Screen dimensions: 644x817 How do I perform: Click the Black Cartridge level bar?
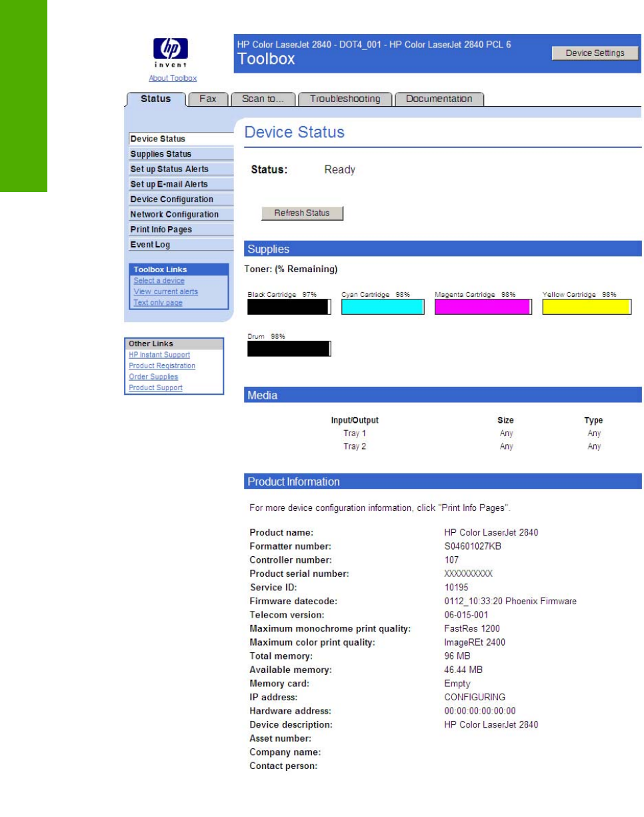[x=289, y=307]
